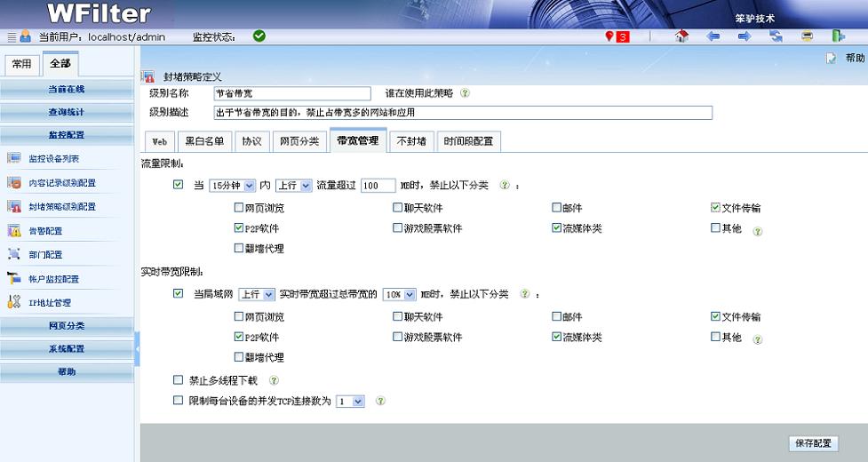This screenshot has width=868, height=462.
Task: Open the 15分钟 time period dropdown
Action: (232, 186)
